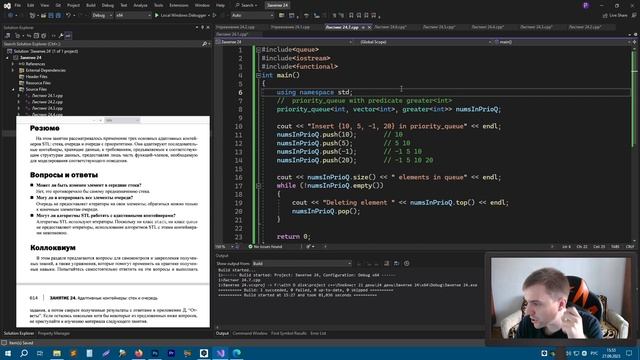640x360 pixels.
Task: Collapse the Source Files folder node
Action: click(x=13, y=89)
